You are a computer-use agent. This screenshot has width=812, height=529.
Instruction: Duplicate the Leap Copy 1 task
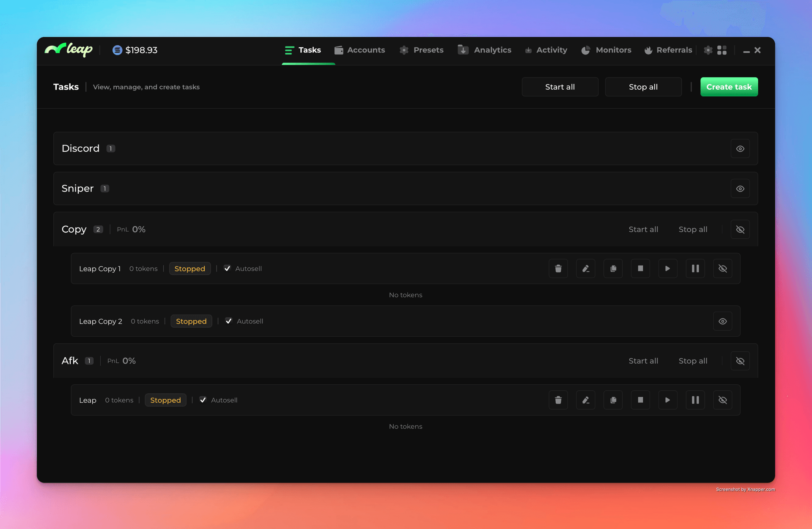613,269
